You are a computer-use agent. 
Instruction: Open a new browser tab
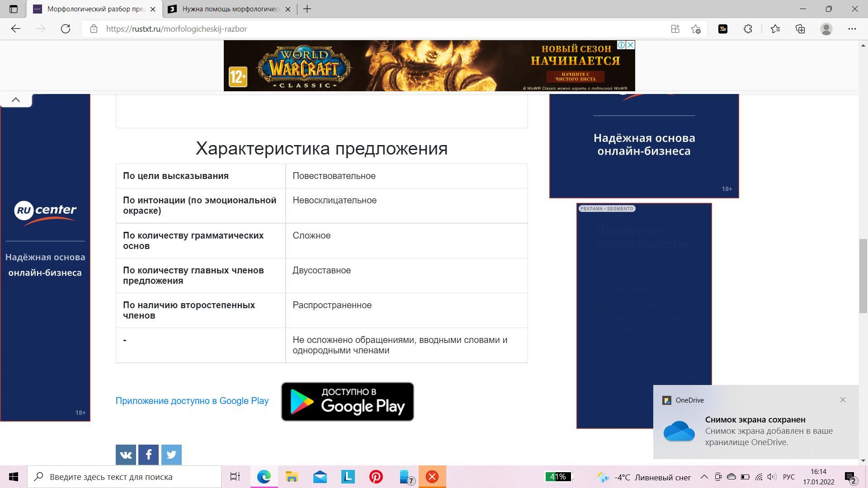click(x=307, y=9)
